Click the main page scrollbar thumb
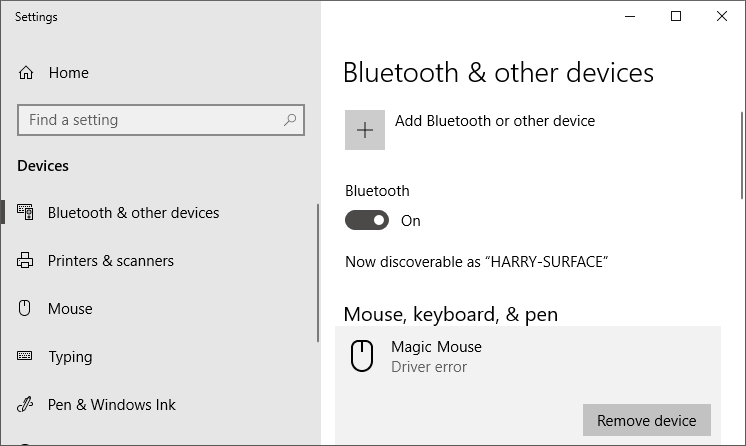 coord(742,156)
